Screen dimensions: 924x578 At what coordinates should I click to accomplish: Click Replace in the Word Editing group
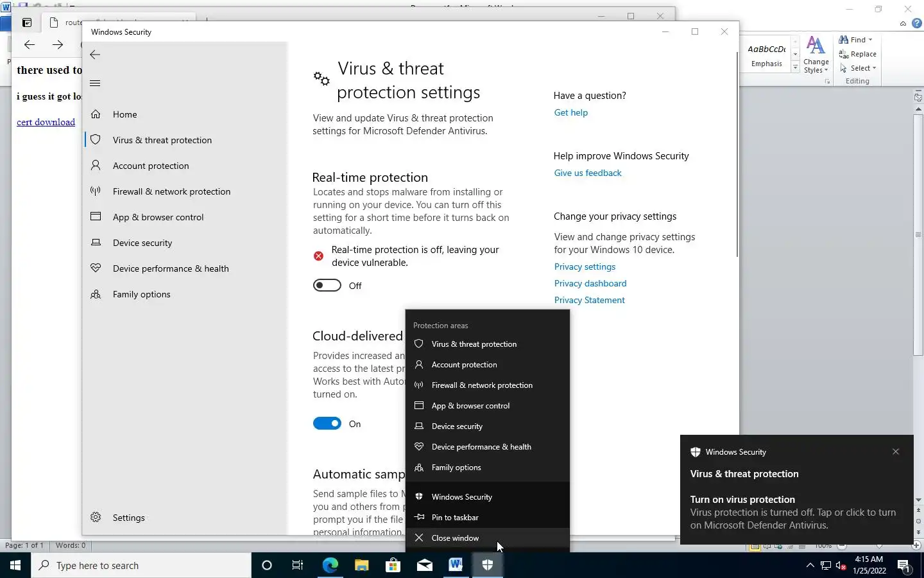(x=858, y=54)
